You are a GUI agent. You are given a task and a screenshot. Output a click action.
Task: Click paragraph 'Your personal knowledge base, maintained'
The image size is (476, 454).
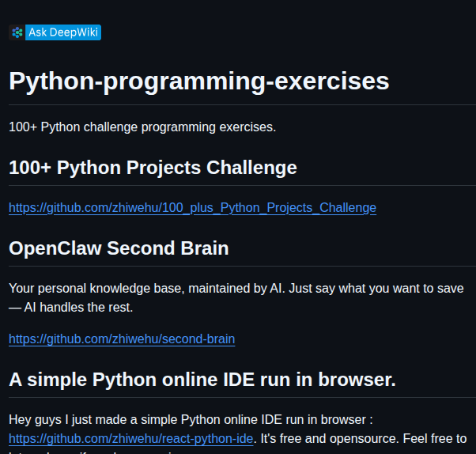236,298
